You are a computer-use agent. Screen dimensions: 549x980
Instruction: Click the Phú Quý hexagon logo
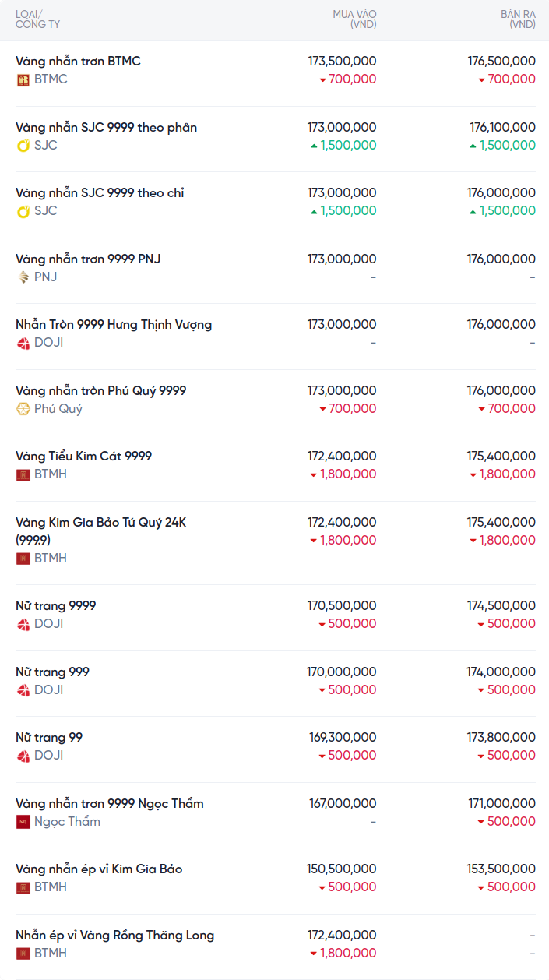[x=23, y=409]
